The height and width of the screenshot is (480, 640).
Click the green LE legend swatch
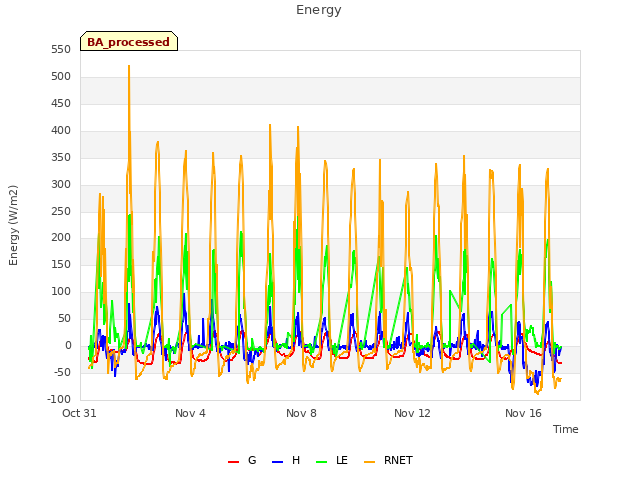(x=322, y=462)
